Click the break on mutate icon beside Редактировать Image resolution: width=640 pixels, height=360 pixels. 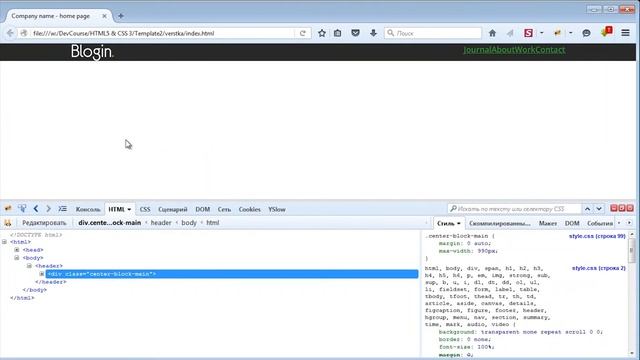point(8,223)
